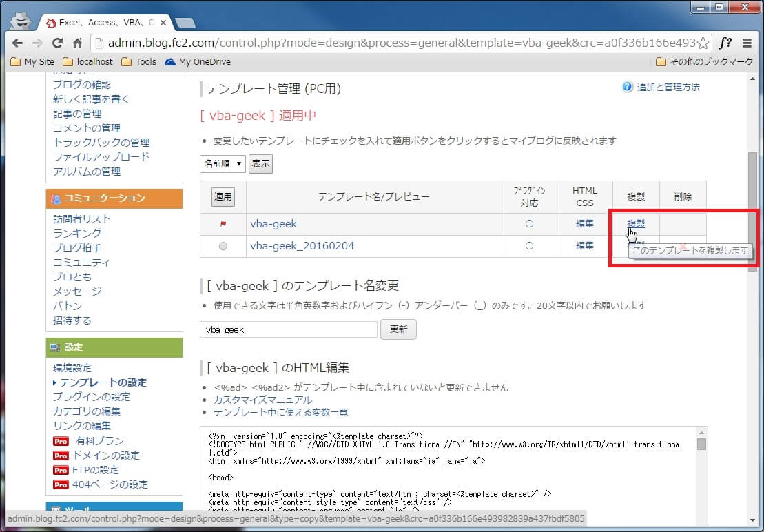
Task: Click the template name text field
Action: [x=289, y=329]
